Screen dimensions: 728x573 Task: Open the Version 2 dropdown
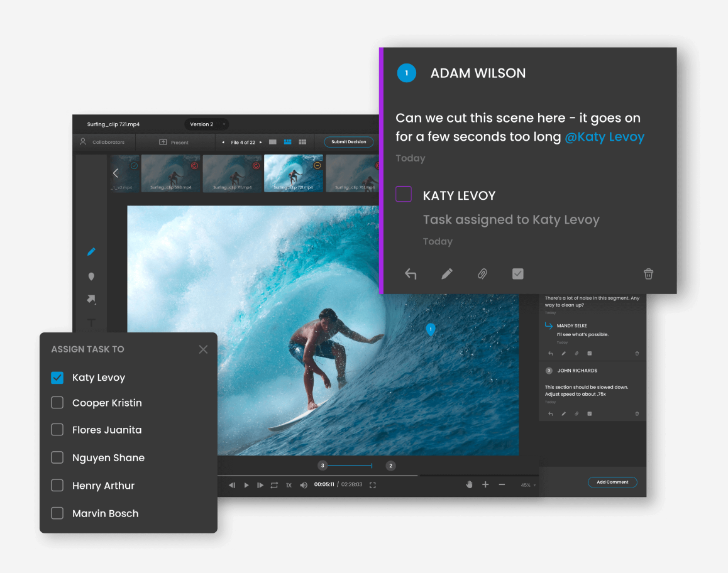point(206,124)
